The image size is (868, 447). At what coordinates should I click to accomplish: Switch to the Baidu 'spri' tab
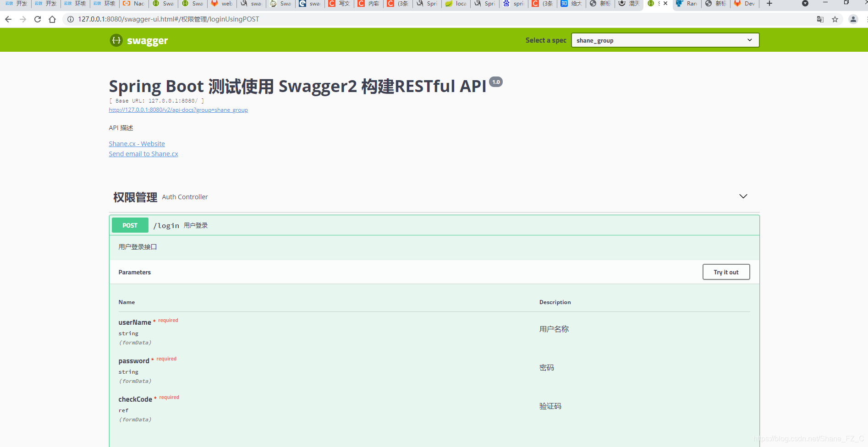point(514,4)
